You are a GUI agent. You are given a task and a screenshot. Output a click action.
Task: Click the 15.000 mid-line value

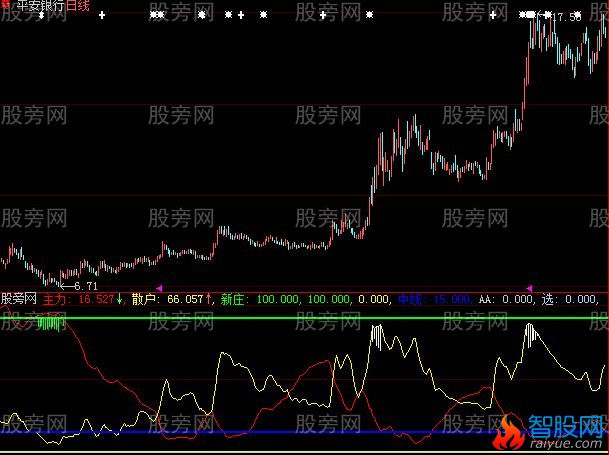pyautogui.click(x=451, y=299)
